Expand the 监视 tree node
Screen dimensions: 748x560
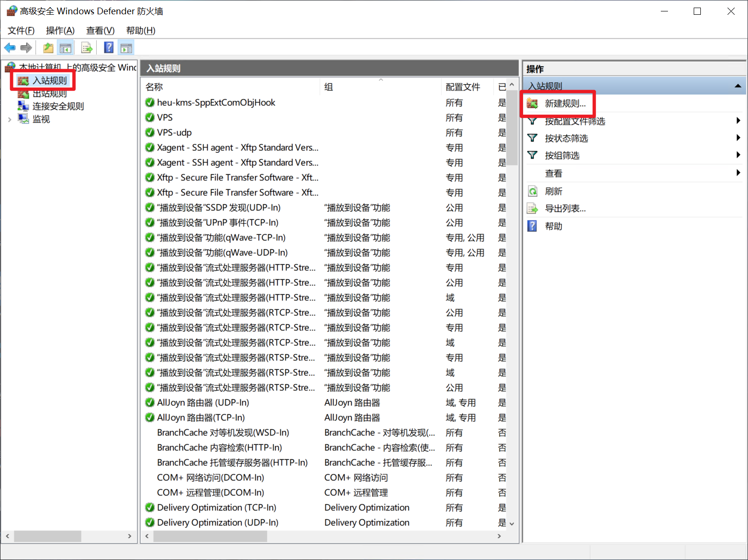click(x=10, y=119)
